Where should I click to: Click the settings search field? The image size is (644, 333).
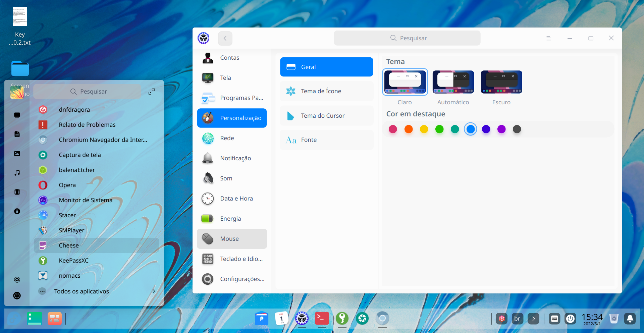click(407, 38)
